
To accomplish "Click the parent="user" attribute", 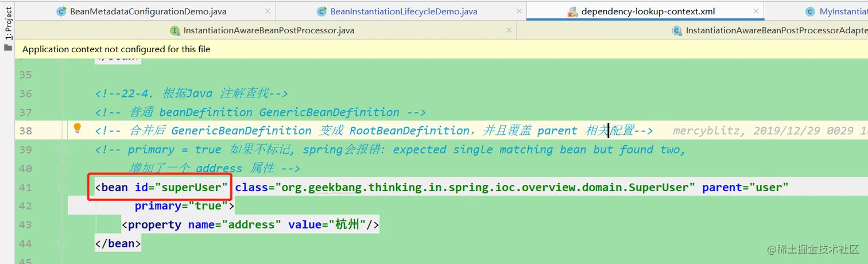I will pyautogui.click(x=746, y=187).
